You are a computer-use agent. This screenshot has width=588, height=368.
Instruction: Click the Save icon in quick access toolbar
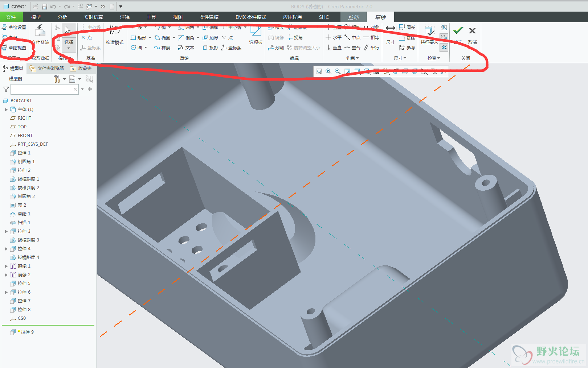pos(44,7)
